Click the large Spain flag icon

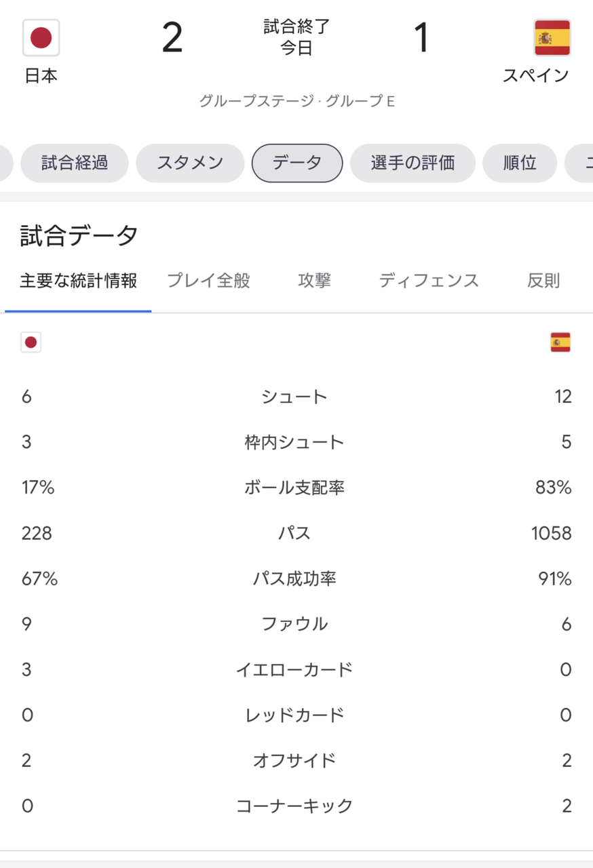pyautogui.click(x=552, y=37)
